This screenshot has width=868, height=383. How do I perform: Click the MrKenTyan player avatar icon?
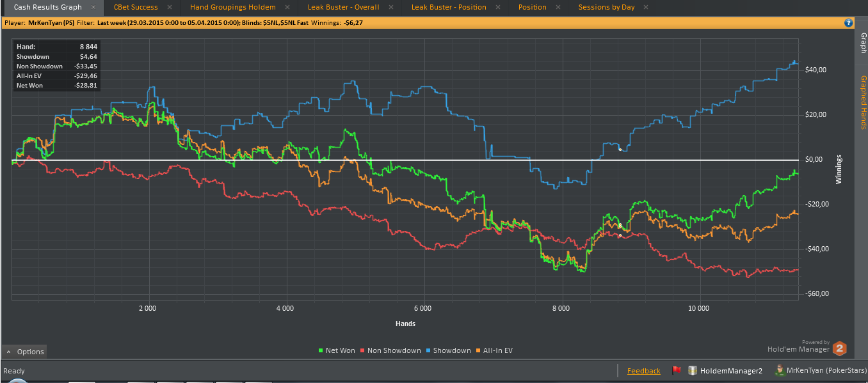click(779, 370)
